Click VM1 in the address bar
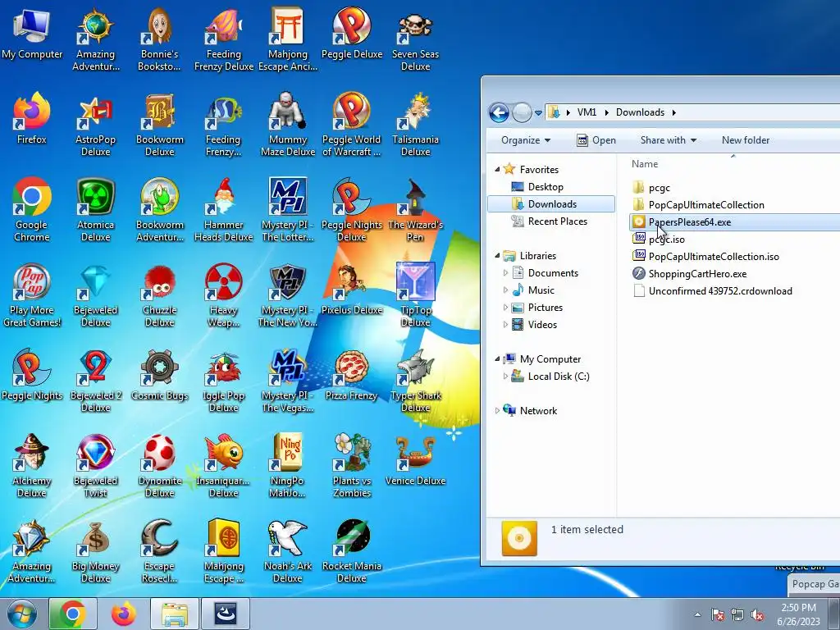This screenshot has width=840, height=630. pyautogui.click(x=587, y=112)
